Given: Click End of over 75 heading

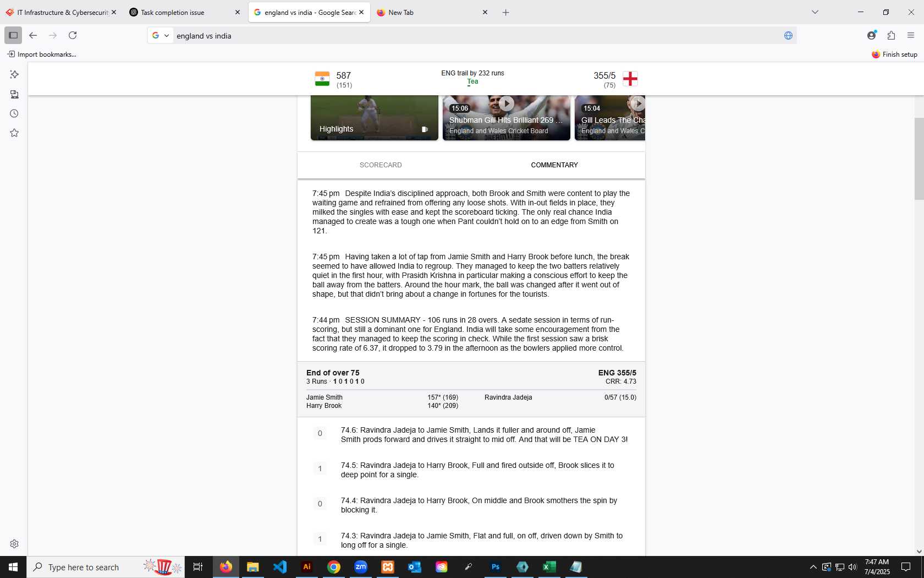Looking at the screenshot, I should point(333,373).
